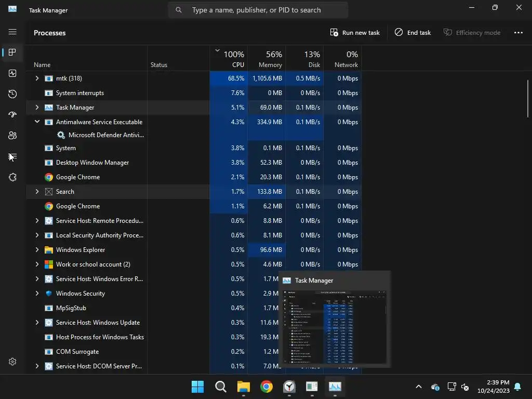Sort by the Status column header
The height and width of the screenshot is (399, 532).
pos(179,58)
